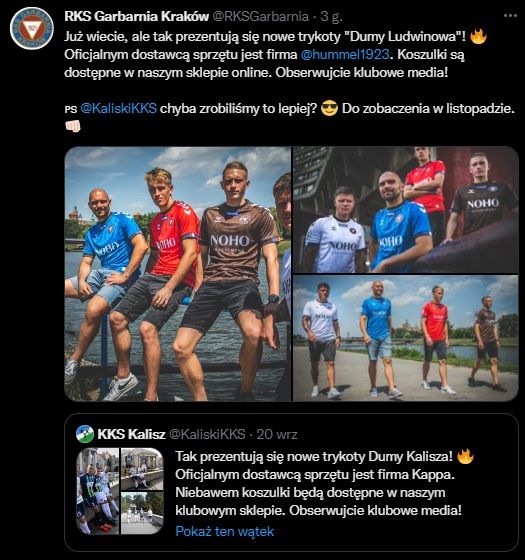Open the '20 wrz' quoted tweet date
Image resolution: width=525 pixels, height=560 pixels.
277,434
